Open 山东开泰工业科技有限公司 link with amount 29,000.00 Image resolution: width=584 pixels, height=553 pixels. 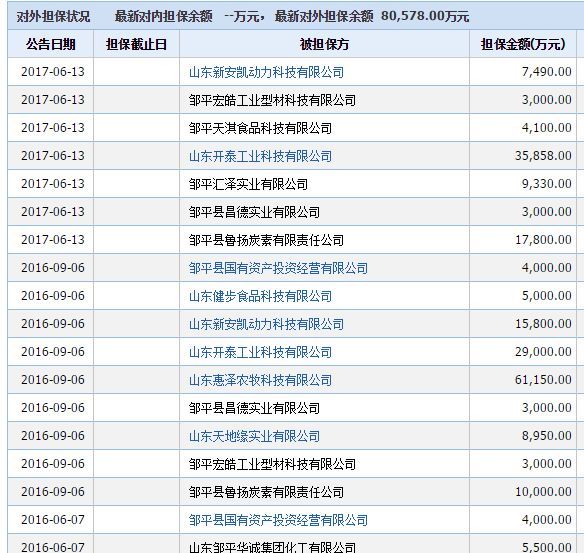tap(260, 352)
